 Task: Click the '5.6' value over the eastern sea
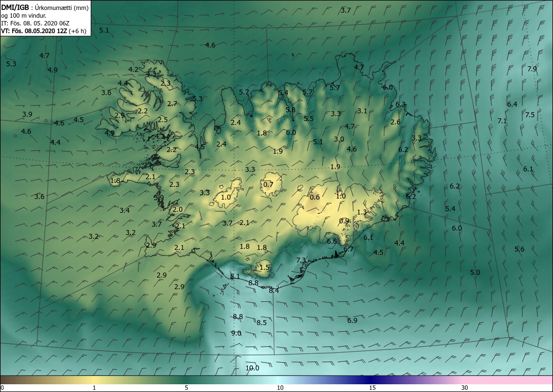tap(519, 249)
